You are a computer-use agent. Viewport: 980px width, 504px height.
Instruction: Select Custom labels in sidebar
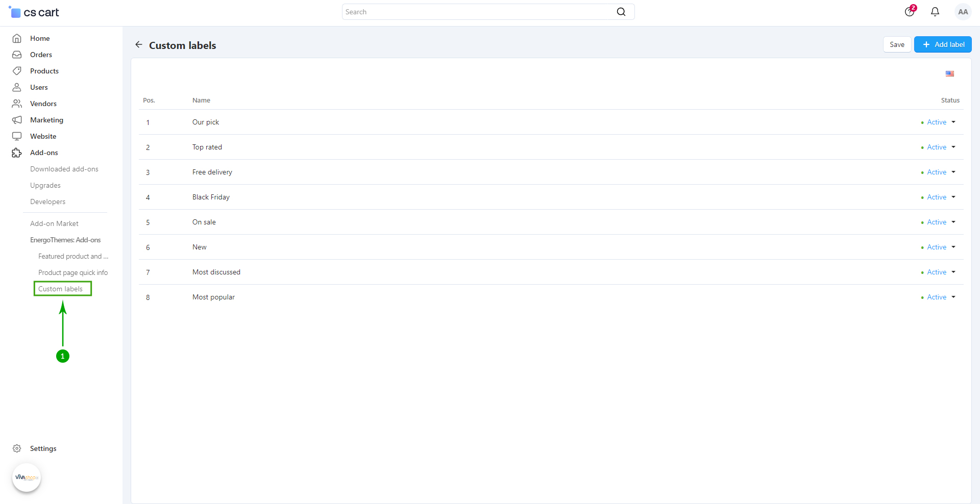[60, 289]
